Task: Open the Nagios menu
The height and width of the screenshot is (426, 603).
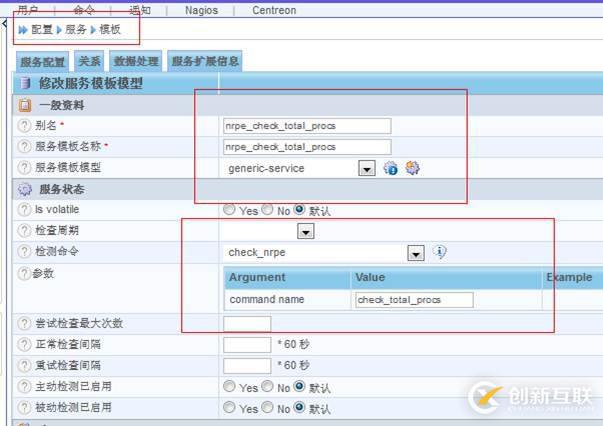Action: point(201,10)
